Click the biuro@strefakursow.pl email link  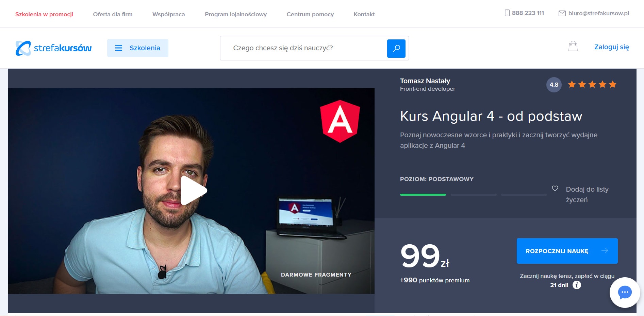tap(598, 13)
